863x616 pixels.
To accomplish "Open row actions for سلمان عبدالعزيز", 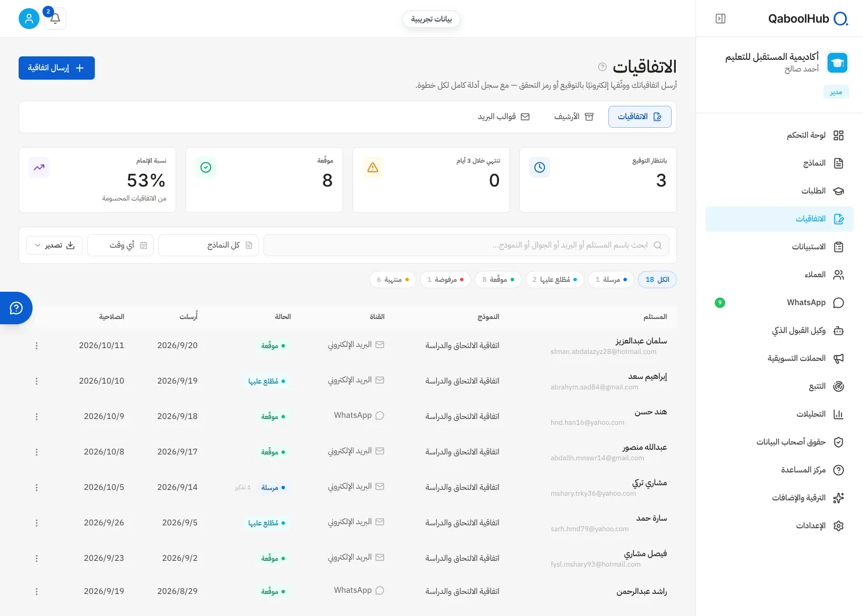I will [x=37, y=346].
